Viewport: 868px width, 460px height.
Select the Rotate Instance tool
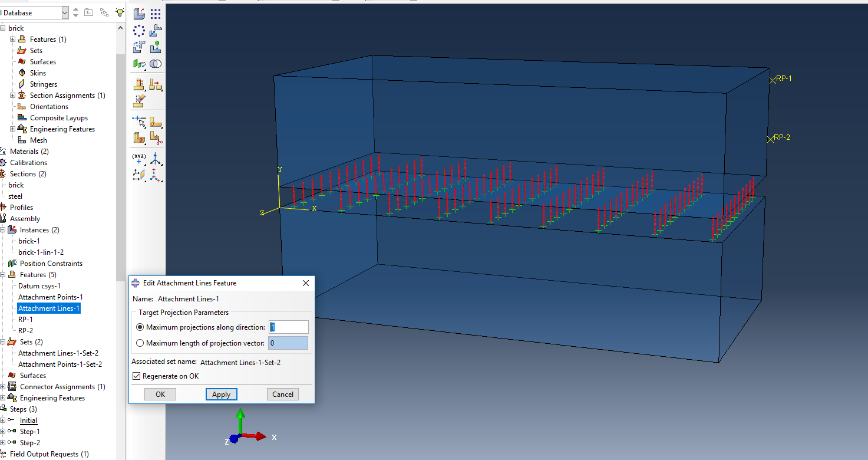click(x=140, y=47)
